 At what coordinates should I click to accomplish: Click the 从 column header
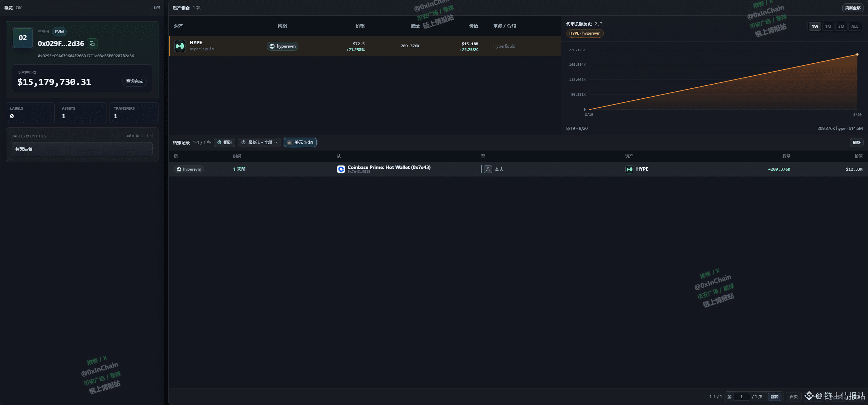click(x=339, y=156)
